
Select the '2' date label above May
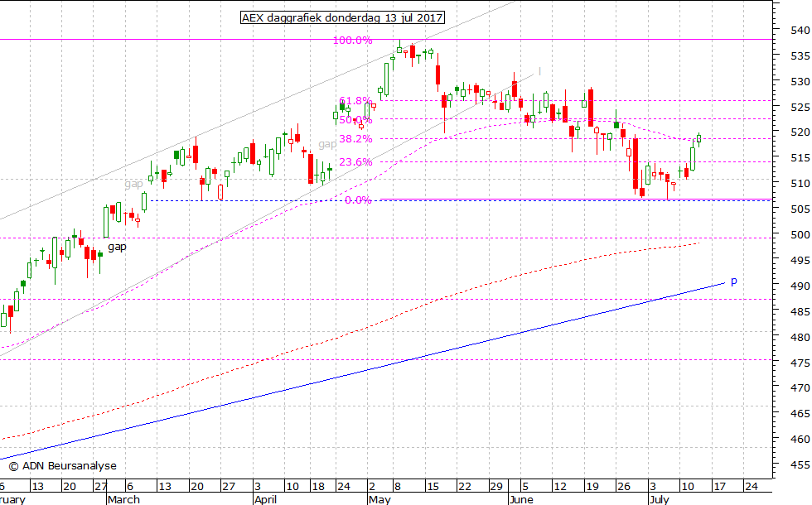372,487
